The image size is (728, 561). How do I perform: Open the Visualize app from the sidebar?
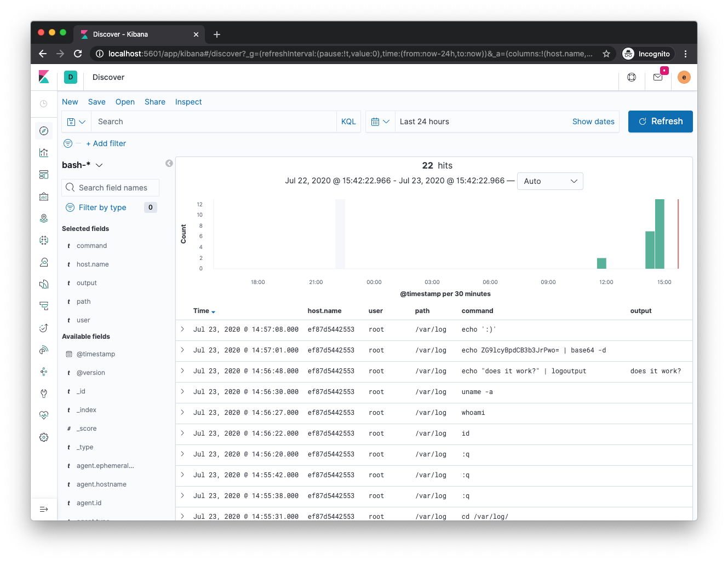[44, 153]
